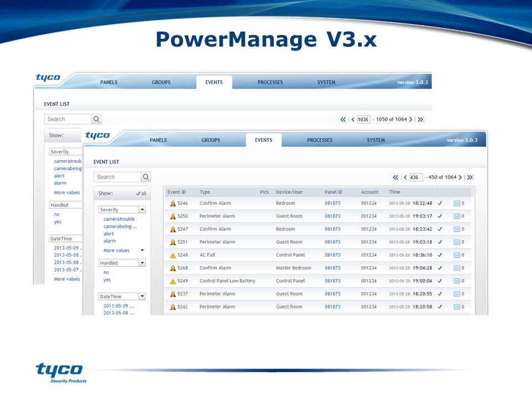Open the PANELS tab in front window
Screen dimensions: 532x399
click(158, 140)
